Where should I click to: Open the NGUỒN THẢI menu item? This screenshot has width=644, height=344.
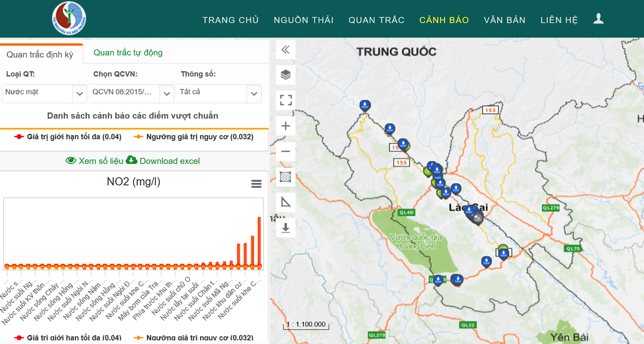click(303, 20)
